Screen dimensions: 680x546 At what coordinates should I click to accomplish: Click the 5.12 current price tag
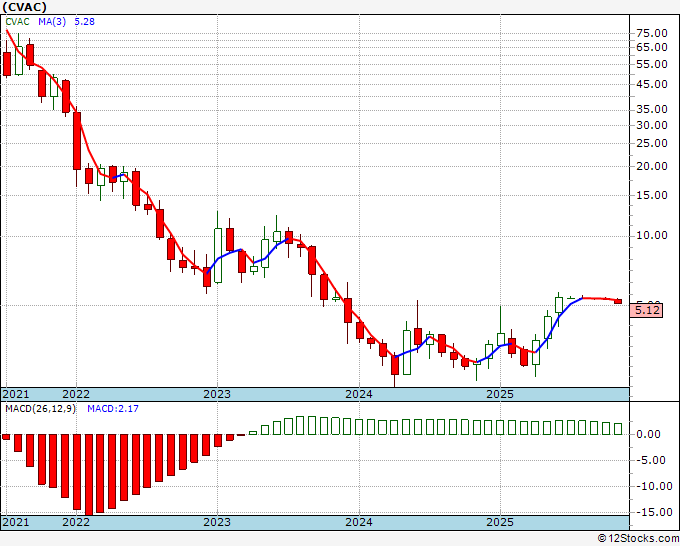click(x=647, y=311)
